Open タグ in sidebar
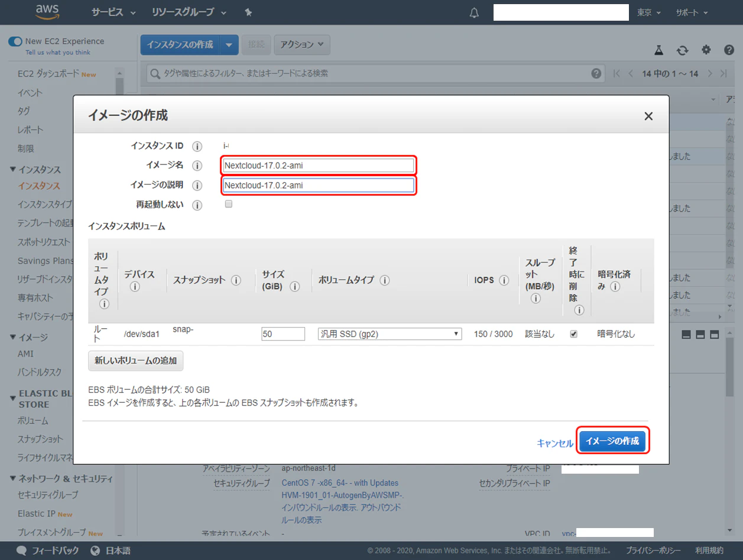 [24, 111]
